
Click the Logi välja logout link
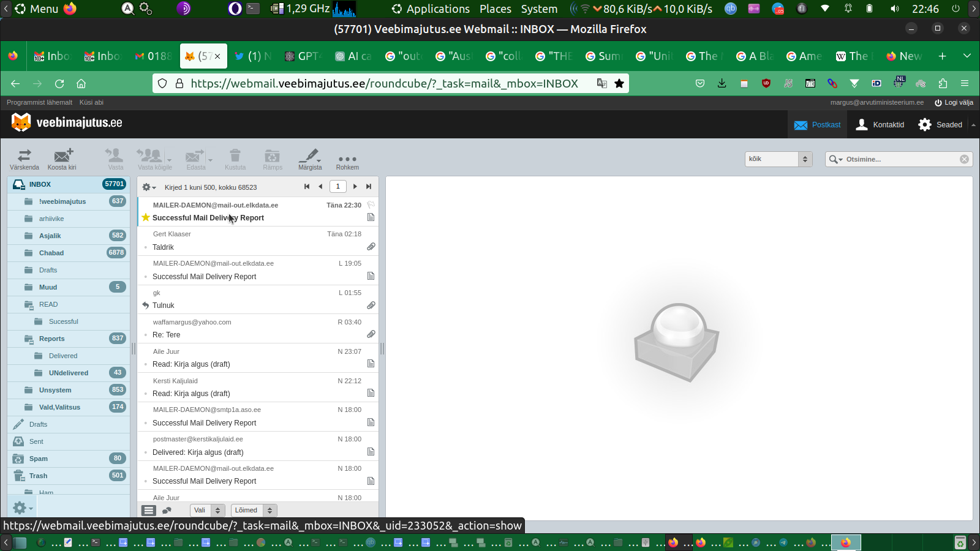tap(954, 102)
